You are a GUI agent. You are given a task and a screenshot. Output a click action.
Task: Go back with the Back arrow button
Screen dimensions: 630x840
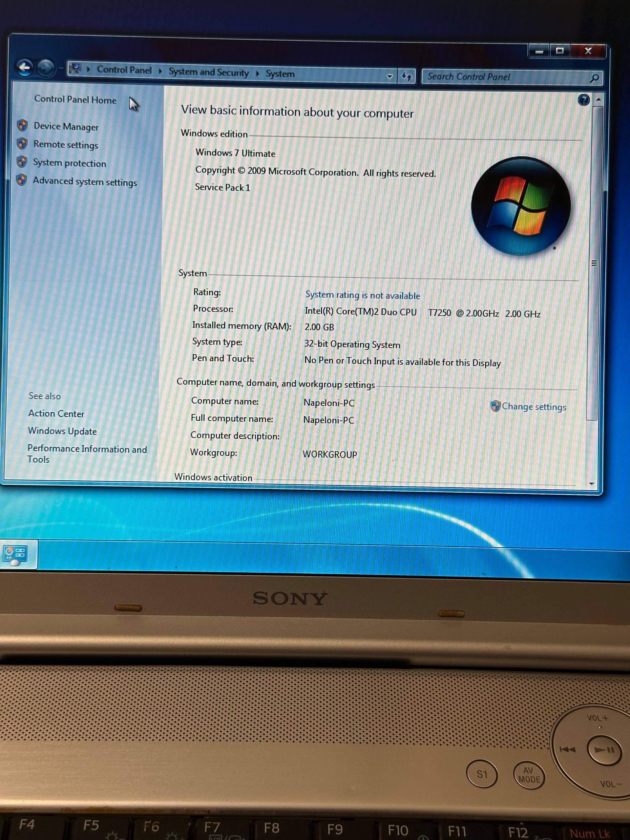pyautogui.click(x=25, y=68)
